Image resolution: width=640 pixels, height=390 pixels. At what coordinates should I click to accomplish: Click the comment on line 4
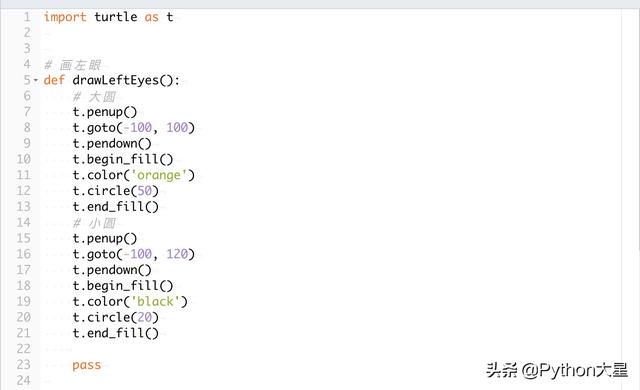click(72, 64)
